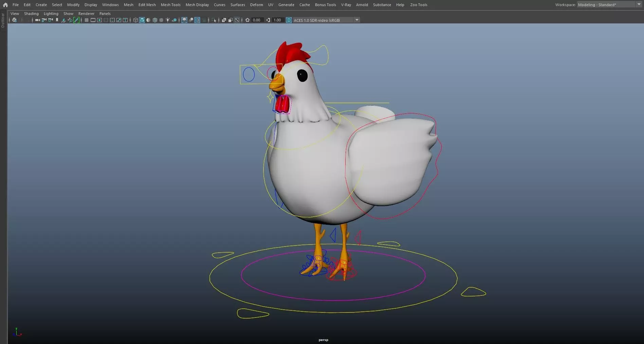This screenshot has height=344, width=644.
Task: Click the 2D Pan/Zoom icon
Action: [70, 20]
